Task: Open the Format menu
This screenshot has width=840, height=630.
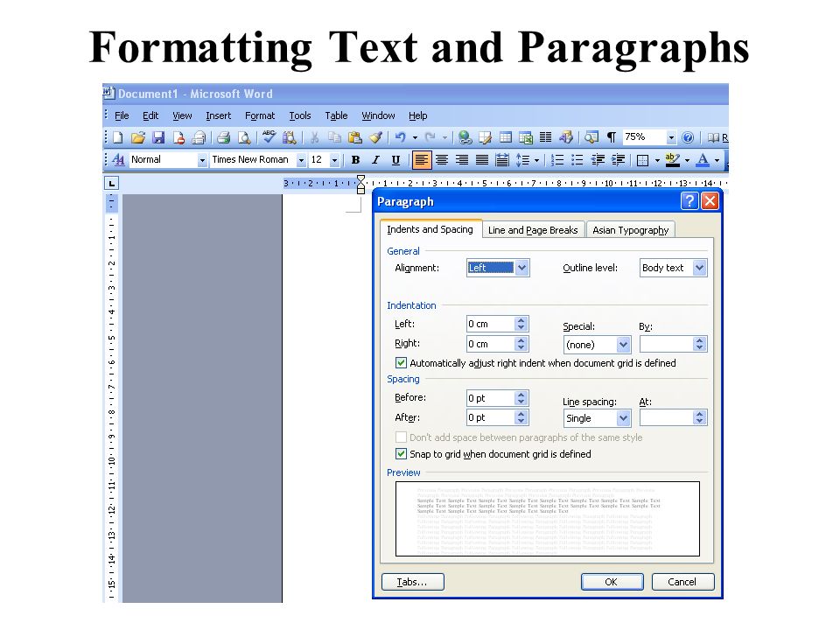Action: click(260, 115)
